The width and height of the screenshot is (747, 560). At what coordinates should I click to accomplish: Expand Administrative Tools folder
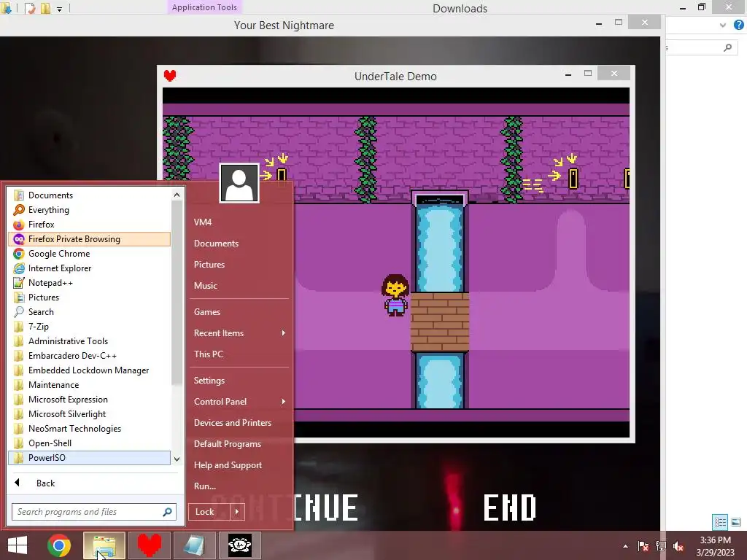pos(90,341)
